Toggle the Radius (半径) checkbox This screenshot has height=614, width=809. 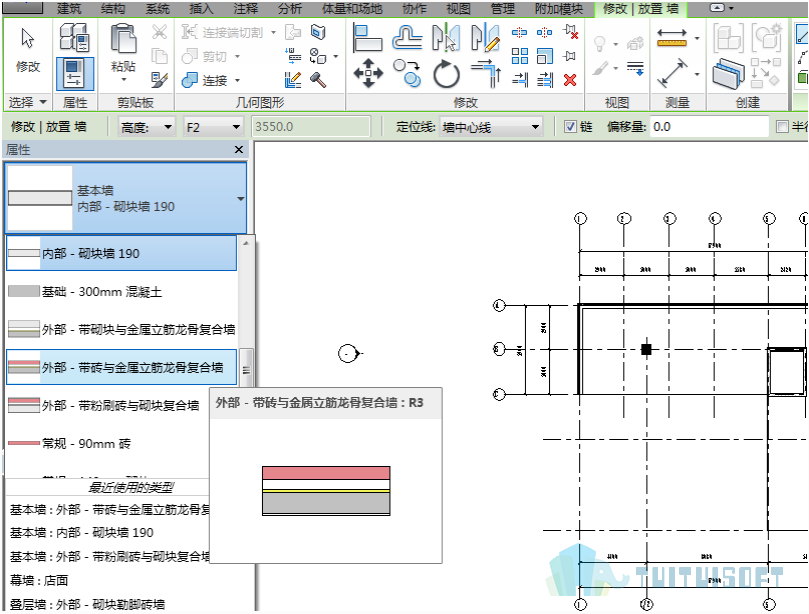coord(782,126)
